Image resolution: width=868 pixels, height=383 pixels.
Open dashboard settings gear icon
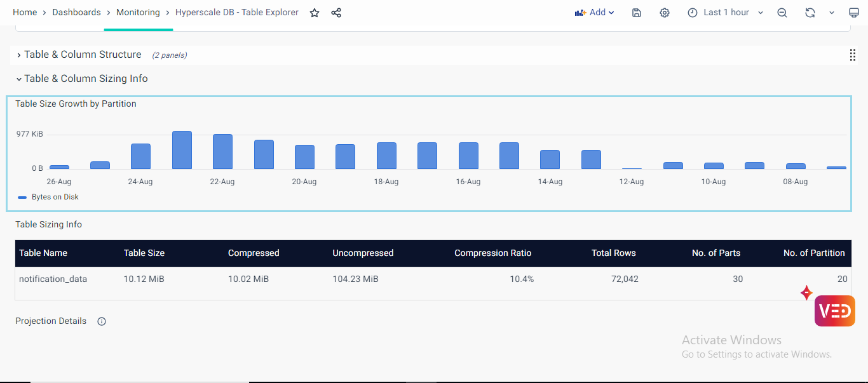[x=665, y=13]
